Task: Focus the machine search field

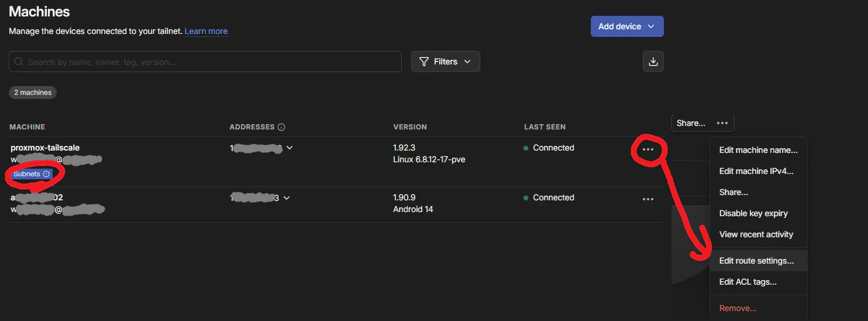Action: [x=205, y=62]
